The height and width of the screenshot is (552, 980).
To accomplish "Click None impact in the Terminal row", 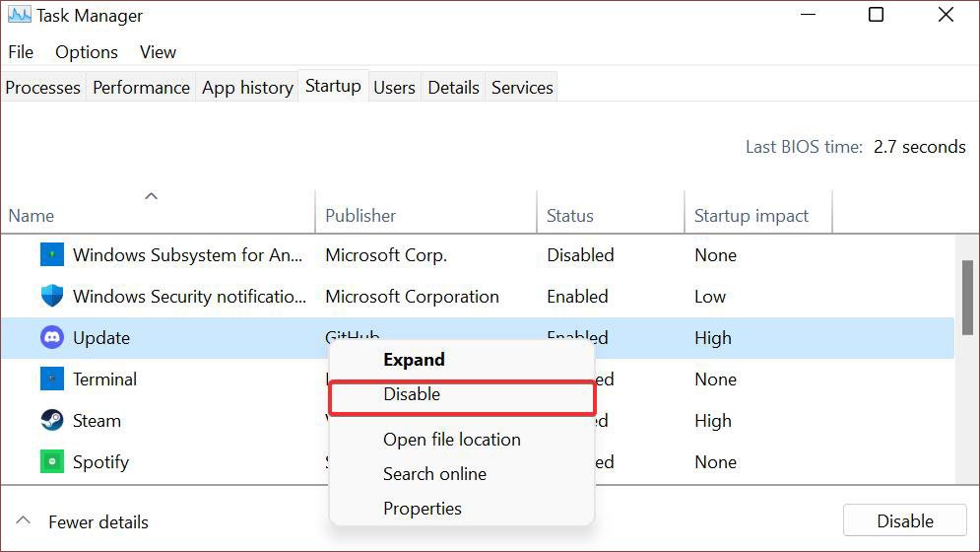I will [715, 379].
